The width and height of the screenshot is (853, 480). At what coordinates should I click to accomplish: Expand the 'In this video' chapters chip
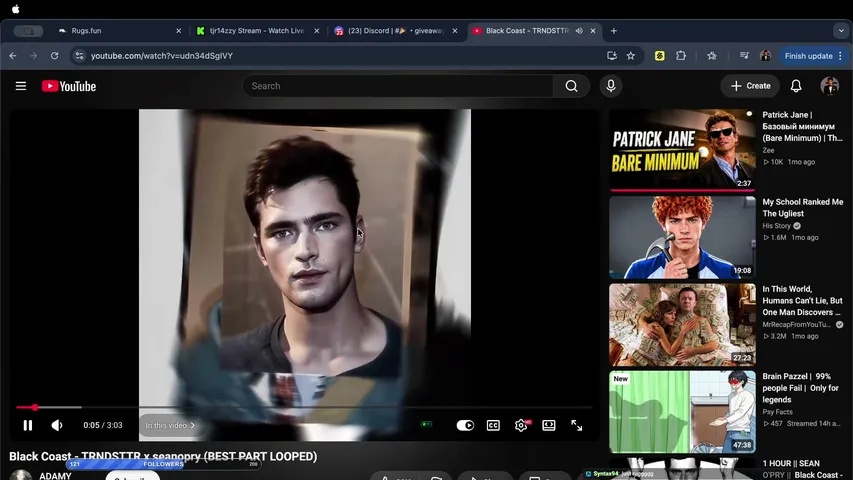point(170,425)
